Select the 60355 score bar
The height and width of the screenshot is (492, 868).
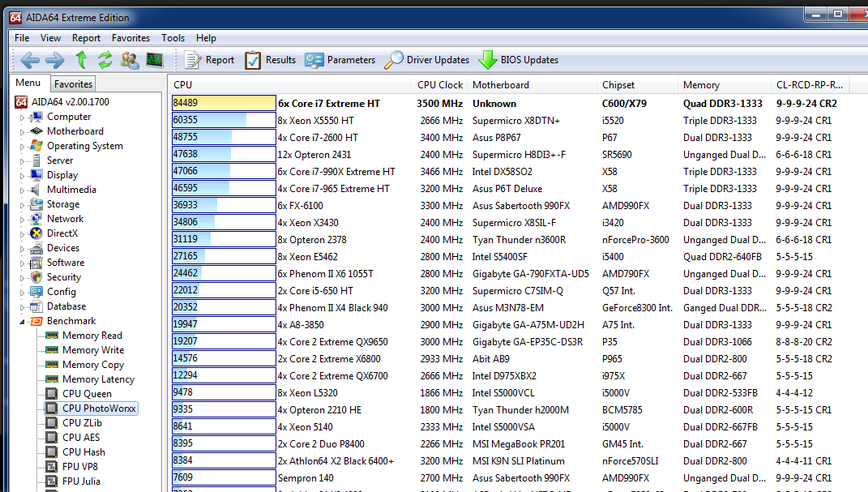(224, 120)
